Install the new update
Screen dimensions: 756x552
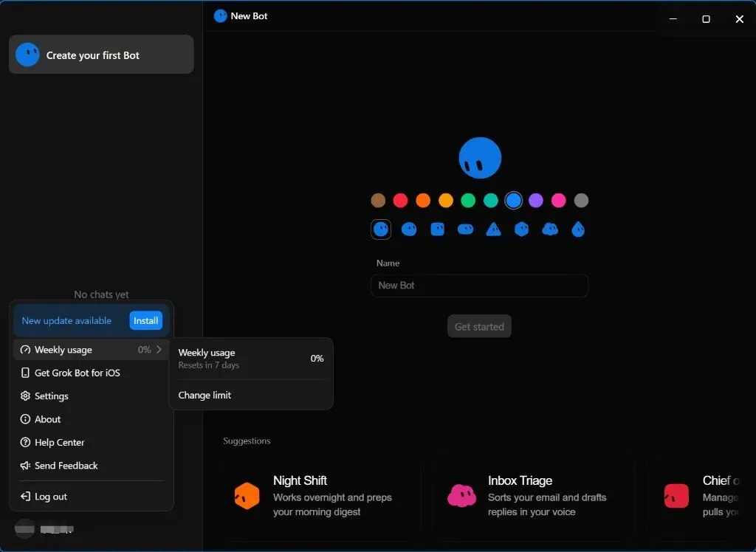click(x=145, y=320)
